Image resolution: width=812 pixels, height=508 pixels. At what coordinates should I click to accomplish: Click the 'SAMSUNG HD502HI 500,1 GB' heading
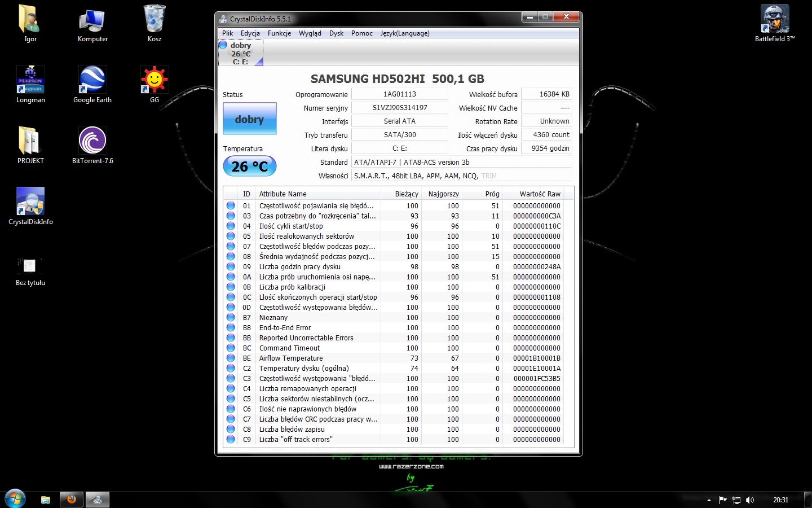398,79
